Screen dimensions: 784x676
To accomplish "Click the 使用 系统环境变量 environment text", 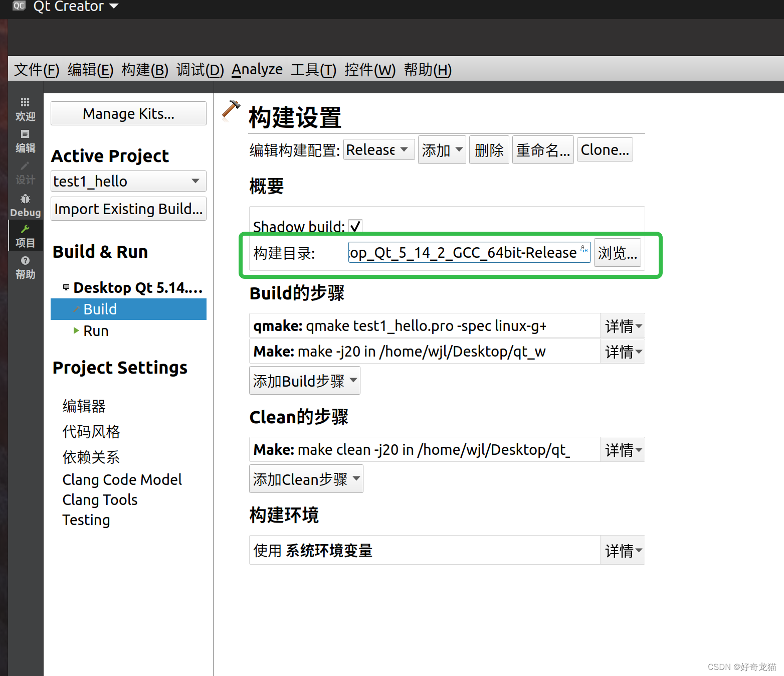I will click(313, 551).
